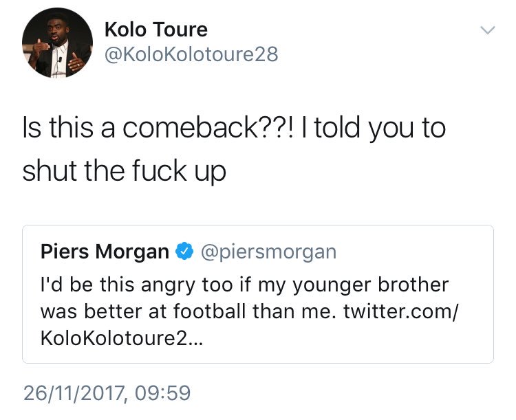This screenshot has width=516, height=420.
Task: Open the Kolo Toure display name
Action: point(155,30)
